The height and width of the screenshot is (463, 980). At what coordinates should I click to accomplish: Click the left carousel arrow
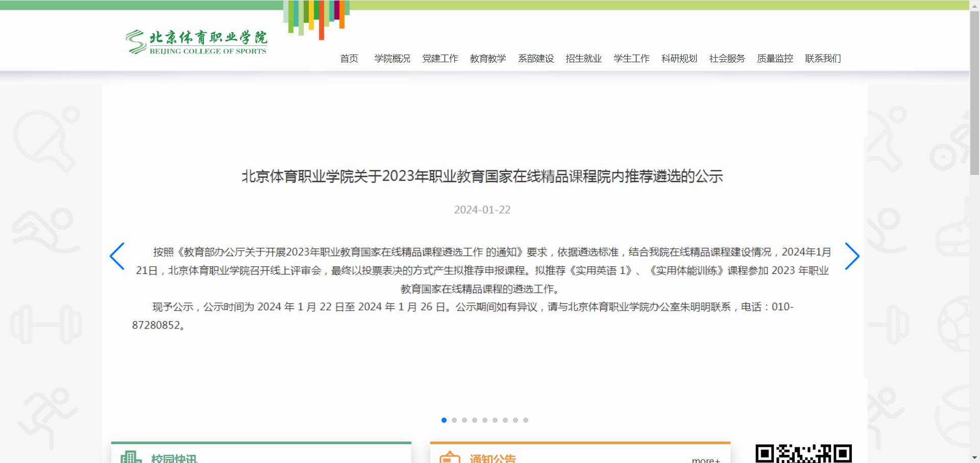pos(117,256)
